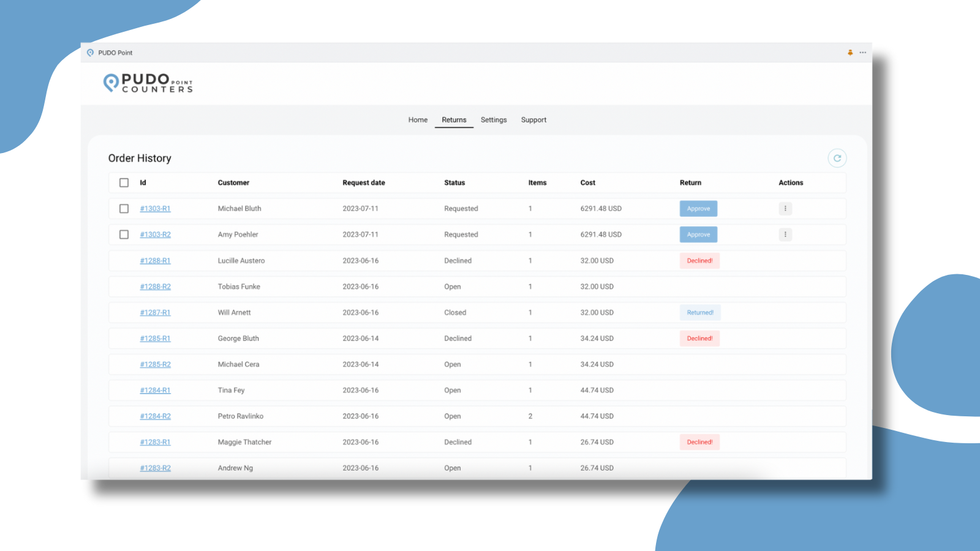Open actions menu for Amy Poehler row
Screen dimensions: 980x551
[785, 234]
